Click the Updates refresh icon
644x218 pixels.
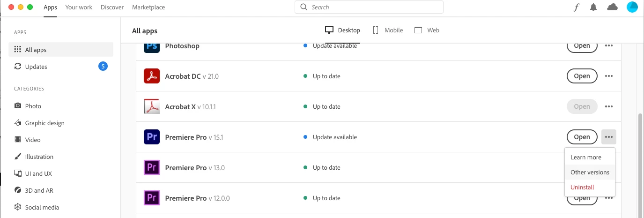[x=18, y=67]
